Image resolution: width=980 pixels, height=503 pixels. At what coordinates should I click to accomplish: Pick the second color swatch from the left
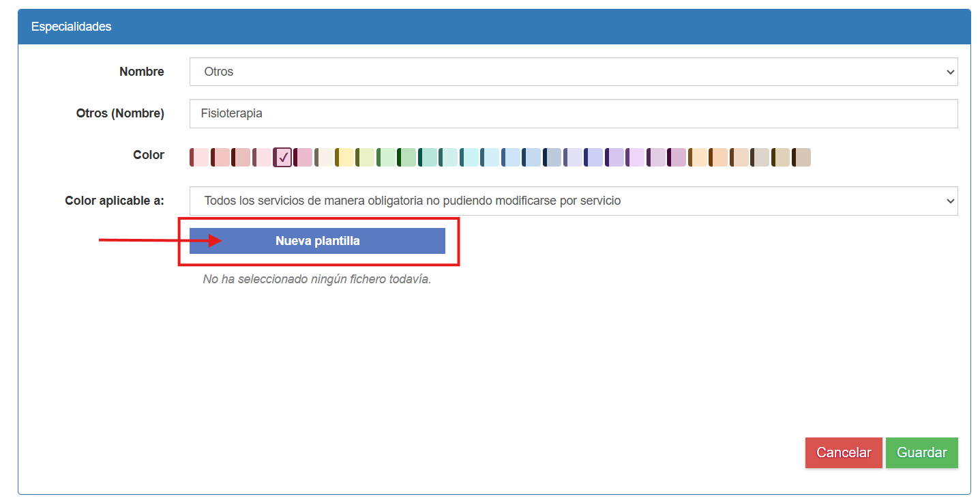pyautogui.click(x=220, y=157)
